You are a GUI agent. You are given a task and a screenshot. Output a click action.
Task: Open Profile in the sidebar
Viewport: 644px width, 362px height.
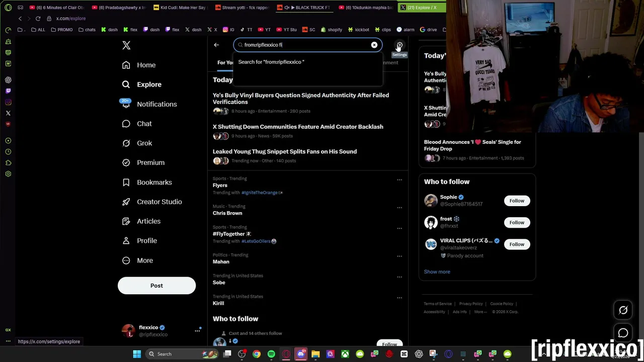pos(139,241)
